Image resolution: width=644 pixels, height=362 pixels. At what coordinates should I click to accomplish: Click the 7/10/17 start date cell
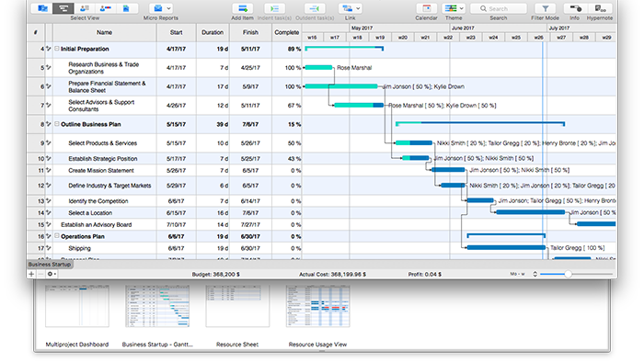pyautogui.click(x=177, y=225)
